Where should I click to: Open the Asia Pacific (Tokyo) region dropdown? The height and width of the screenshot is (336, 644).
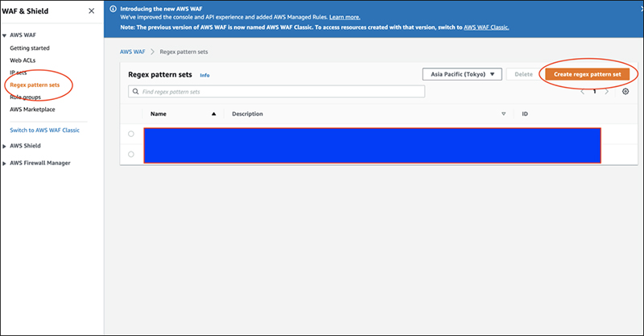[x=462, y=74]
